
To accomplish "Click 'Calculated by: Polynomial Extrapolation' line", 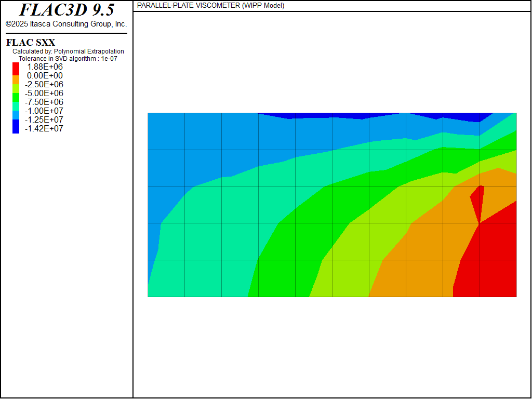I will 68,51.
